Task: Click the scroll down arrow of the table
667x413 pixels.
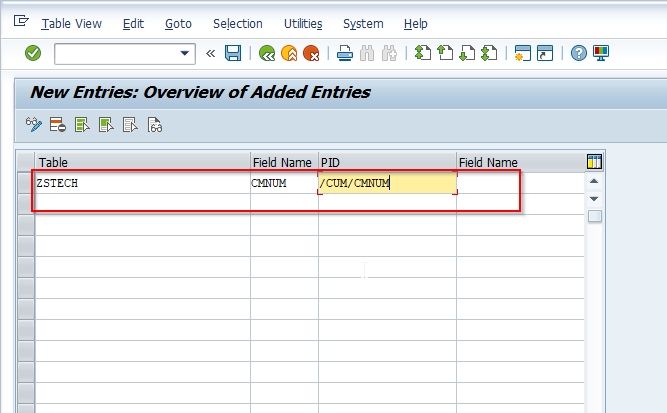Action: click(594, 199)
